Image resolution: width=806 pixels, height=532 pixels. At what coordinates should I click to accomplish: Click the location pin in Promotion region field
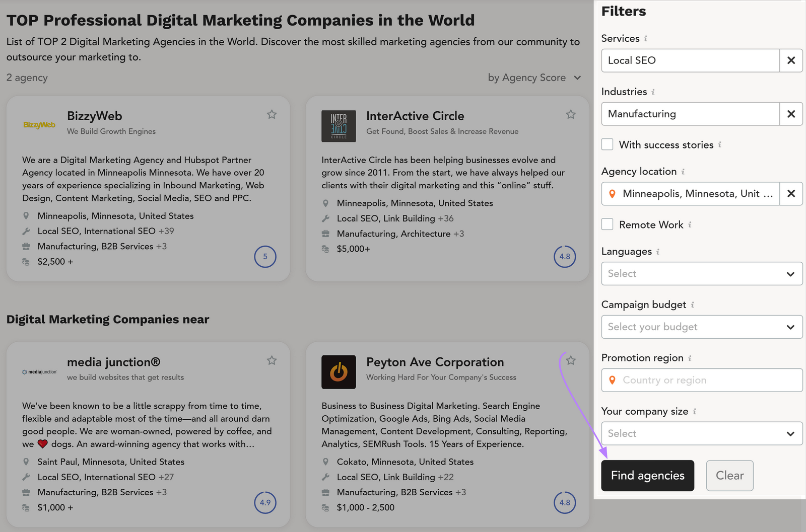click(x=613, y=380)
